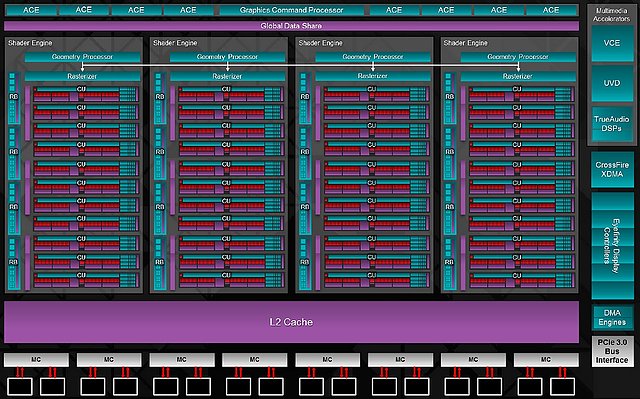Click Rasterizer in the rightmost Shader Engine

(x=518, y=76)
